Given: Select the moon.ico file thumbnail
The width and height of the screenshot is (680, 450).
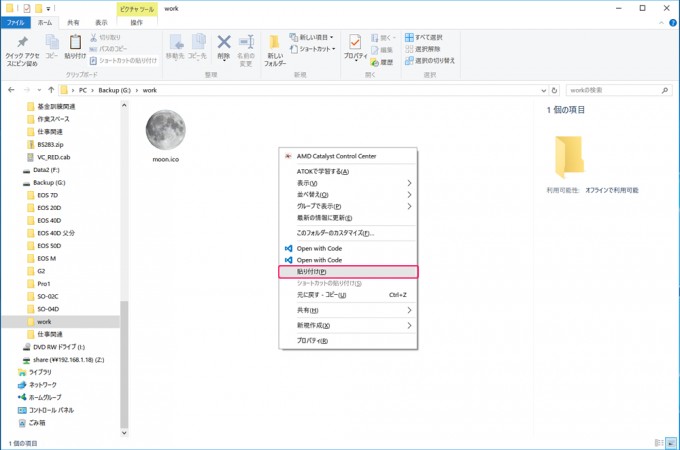Looking at the screenshot, I should 166,130.
